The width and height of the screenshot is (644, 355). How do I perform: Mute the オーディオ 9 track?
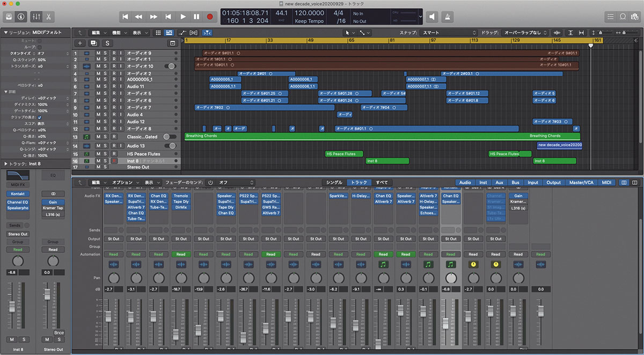[98, 53]
